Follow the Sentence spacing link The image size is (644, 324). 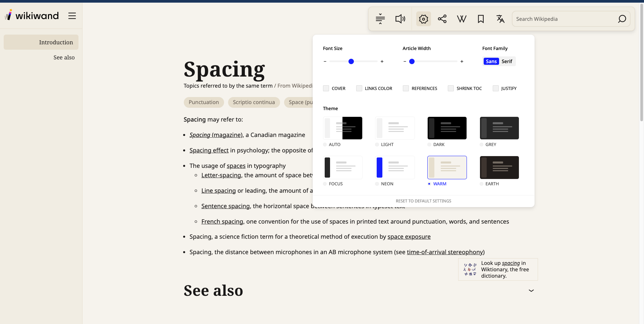pyautogui.click(x=225, y=206)
